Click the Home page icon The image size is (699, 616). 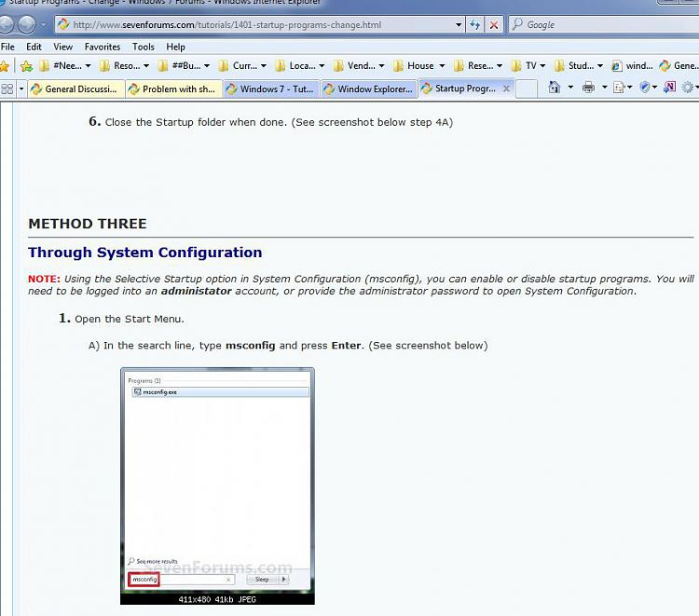pyautogui.click(x=555, y=88)
